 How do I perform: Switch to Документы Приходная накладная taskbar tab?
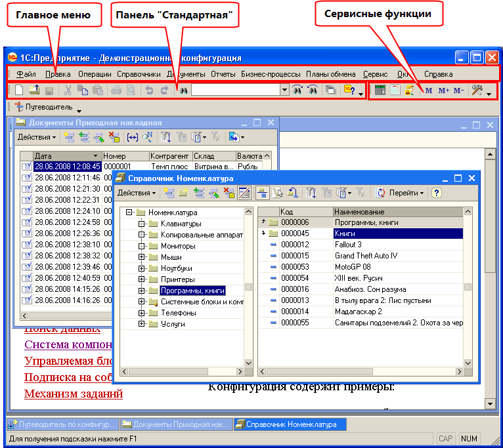[x=177, y=424]
